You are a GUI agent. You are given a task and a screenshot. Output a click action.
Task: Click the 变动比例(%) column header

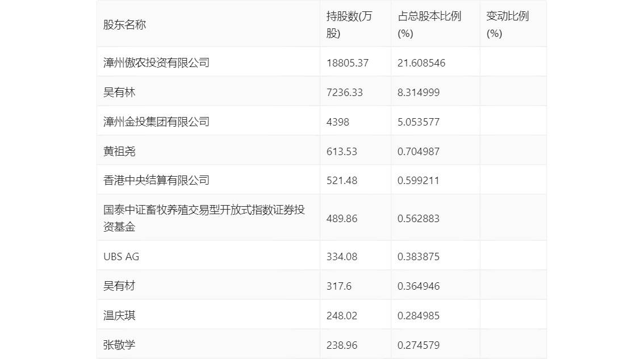click(x=507, y=25)
